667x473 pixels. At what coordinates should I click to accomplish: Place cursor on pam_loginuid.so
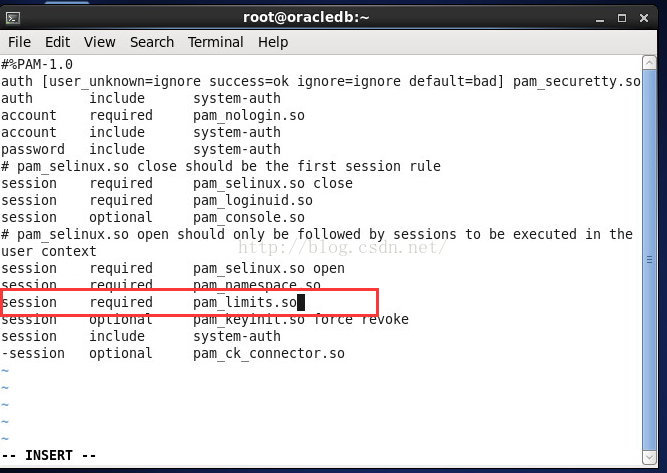click(253, 200)
